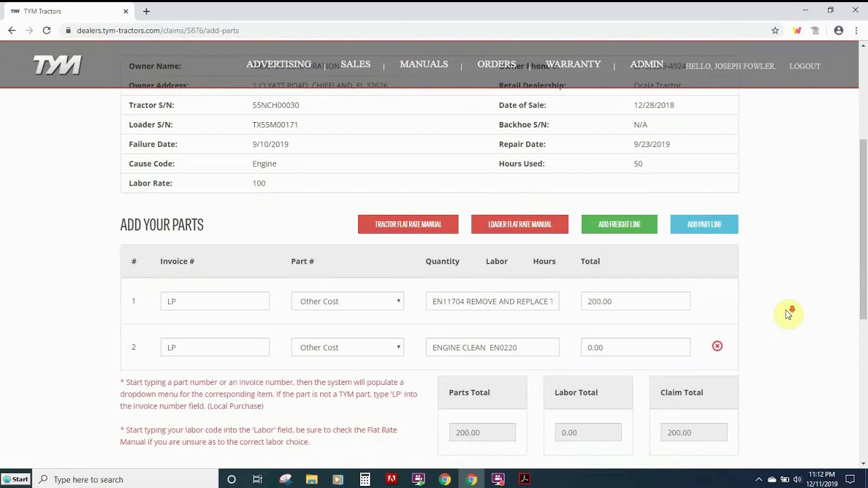
Task: Click Windows taskbar search box
Action: click(x=125, y=479)
